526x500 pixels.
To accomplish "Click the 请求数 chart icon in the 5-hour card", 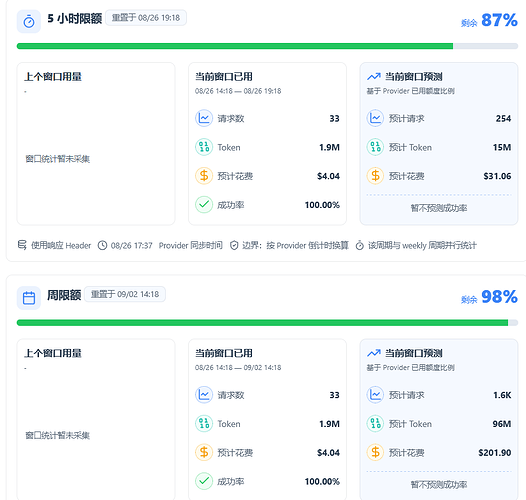I will 204,118.
